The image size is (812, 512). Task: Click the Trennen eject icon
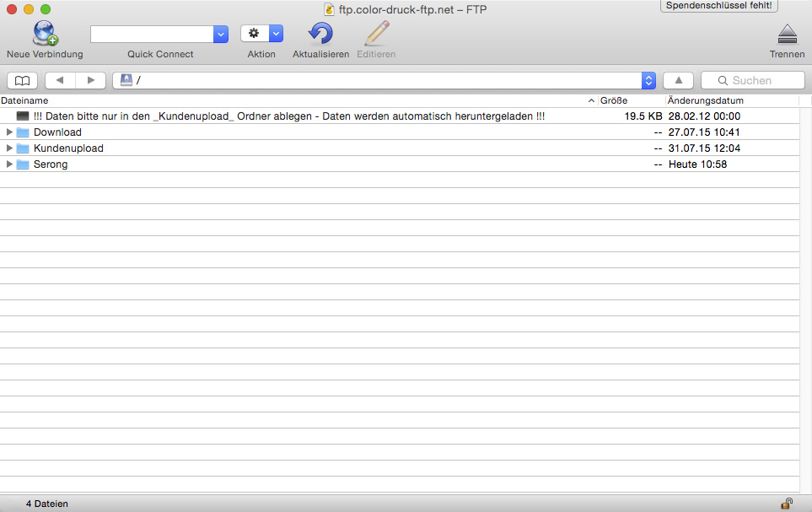[x=788, y=35]
